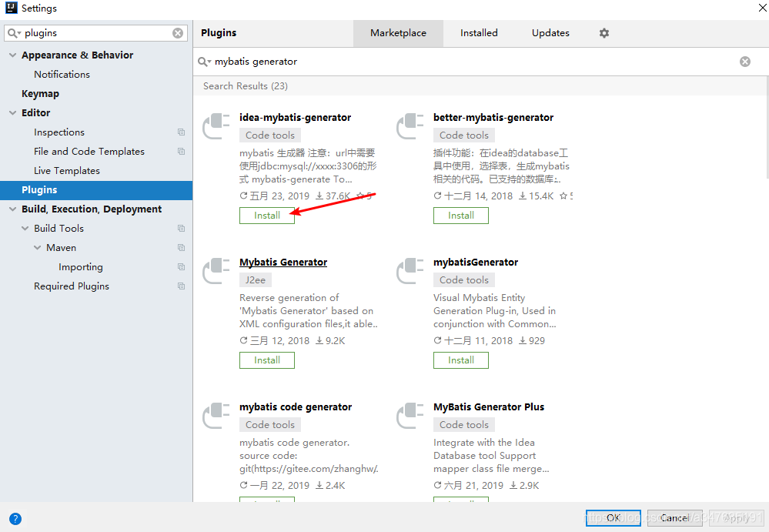The height and width of the screenshot is (532, 769).
Task: Close the Settings dialog window
Action: 763,8
